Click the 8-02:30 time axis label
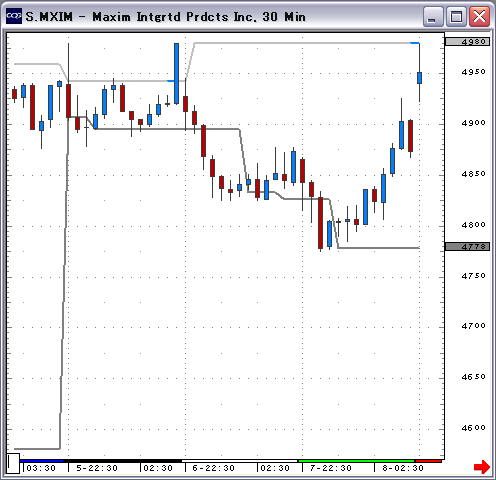The height and width of the screenshot is (480, 496). 403,468
